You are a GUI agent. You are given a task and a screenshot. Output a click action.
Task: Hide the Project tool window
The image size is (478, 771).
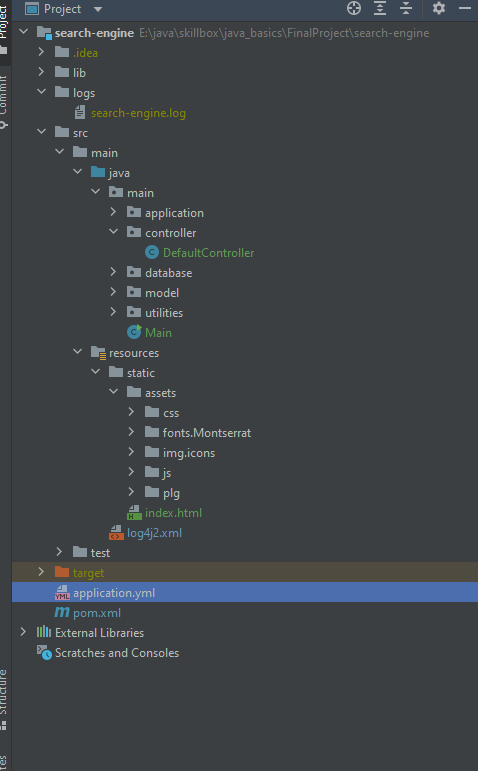[x=465, y=8]
